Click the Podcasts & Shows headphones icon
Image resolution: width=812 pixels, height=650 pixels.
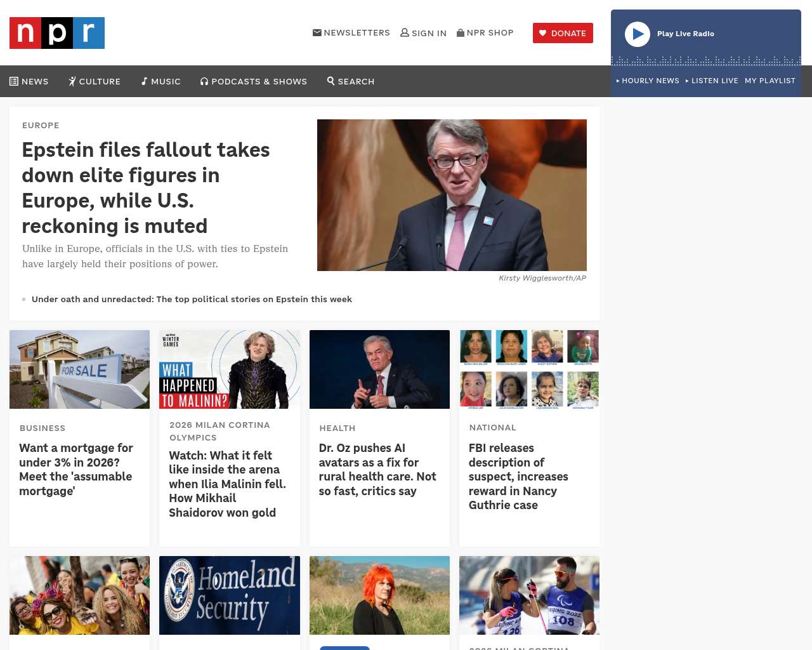(204, 81)
